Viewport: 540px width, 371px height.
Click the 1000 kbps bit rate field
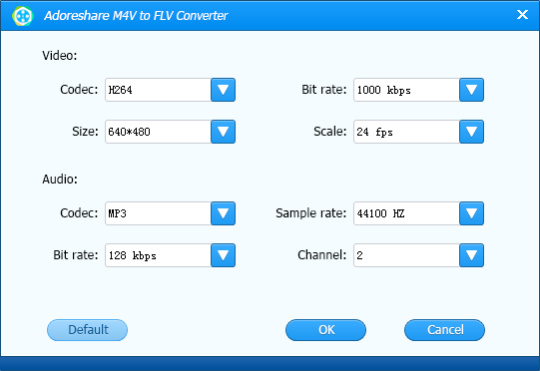(x=406, y=90)
